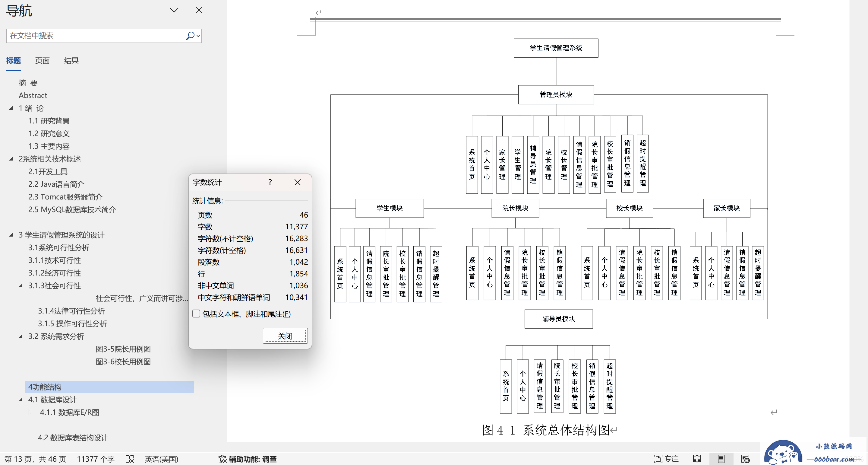Enable 包括文本框、脚注和尾注 checkbox

[196, 314]
